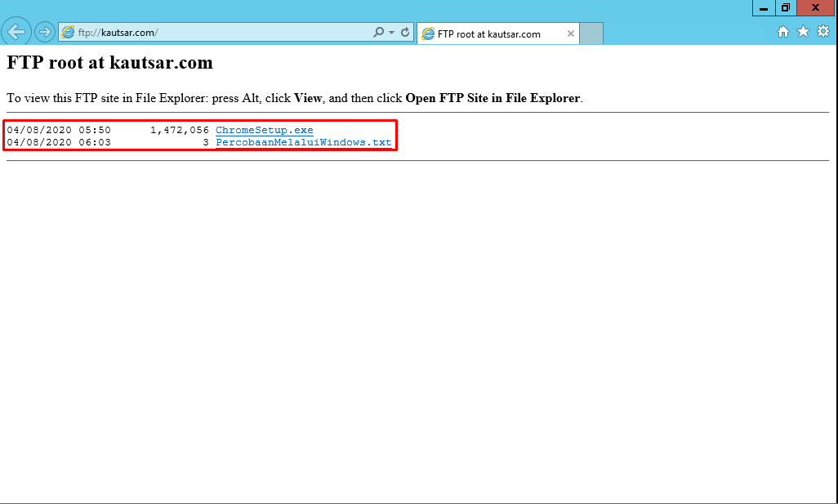Viewport: 838px width, 504px height.
Task: Click the Internet Explorer icon in address bar
Action: coord(69,31)
